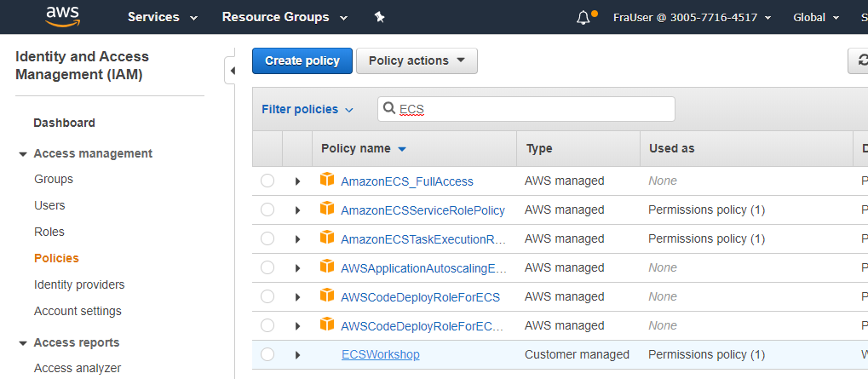
Task: Click the pin shortcut icon in navbar
Action: pyautogui.click(x=379, y=17)
